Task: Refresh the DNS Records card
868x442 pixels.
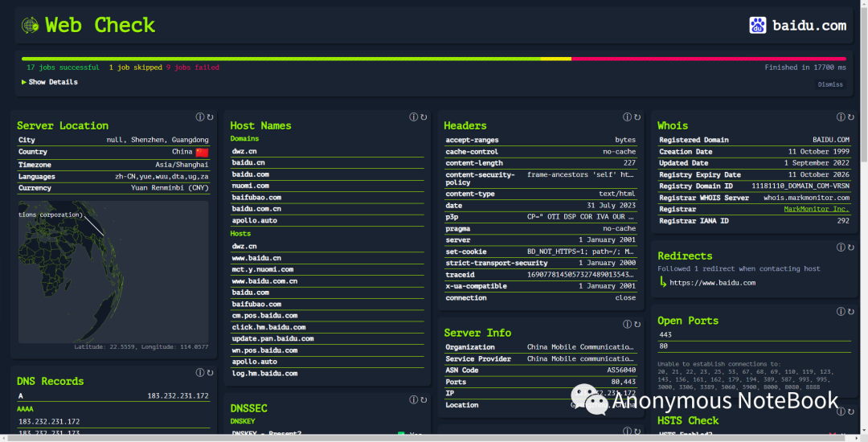Action: tap(211, 373)
